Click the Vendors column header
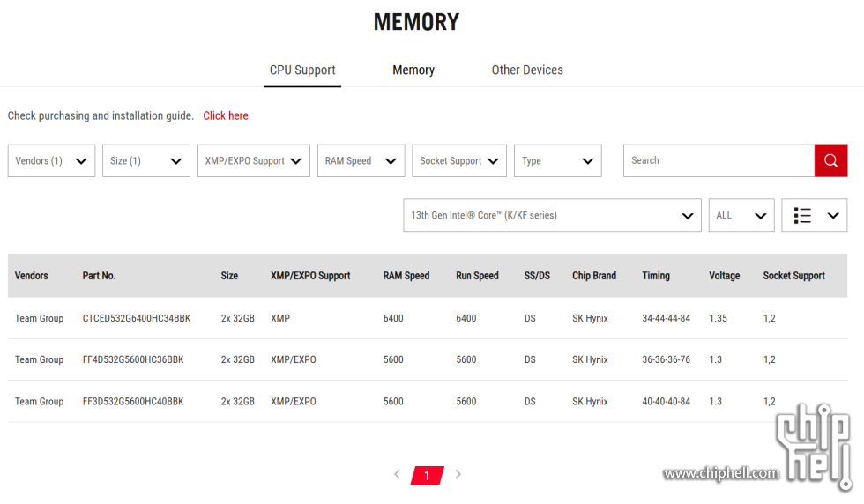Image resolution: width=864 pixels, height=504 pixels. (32, 276)
